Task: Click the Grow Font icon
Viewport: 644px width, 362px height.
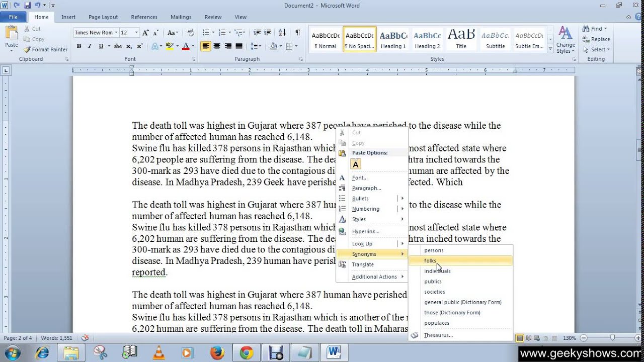Action: 146,33
